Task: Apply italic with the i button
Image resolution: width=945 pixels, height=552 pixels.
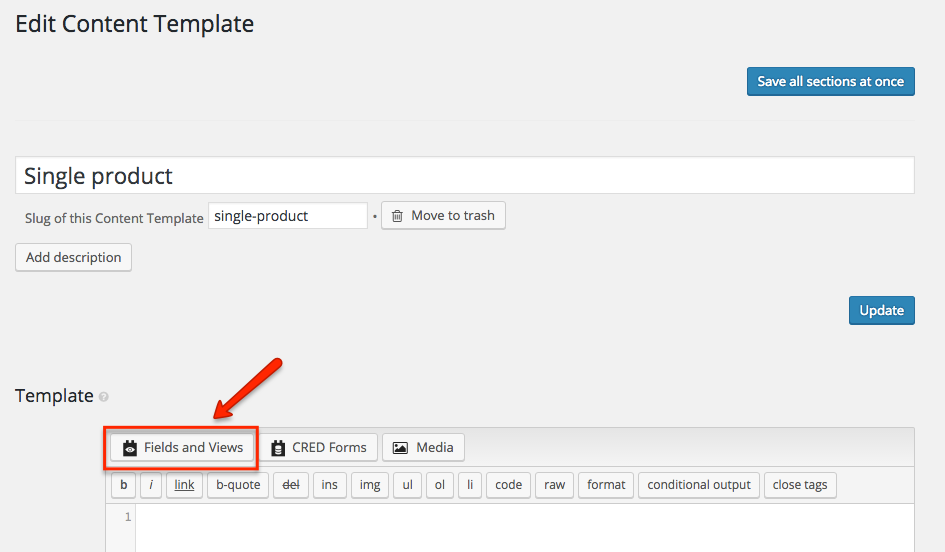Action: click(x=151, y=485)
